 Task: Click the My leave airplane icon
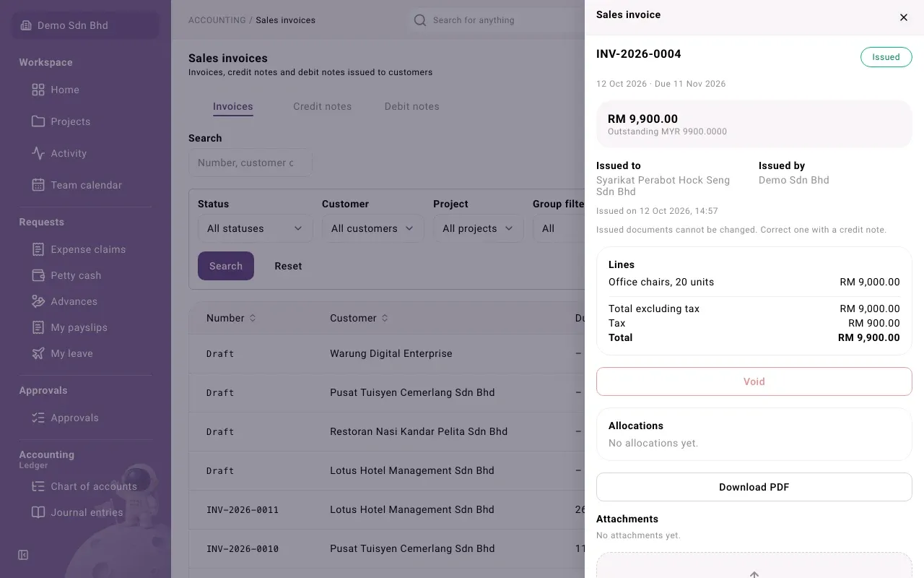[x=38, y=353]
